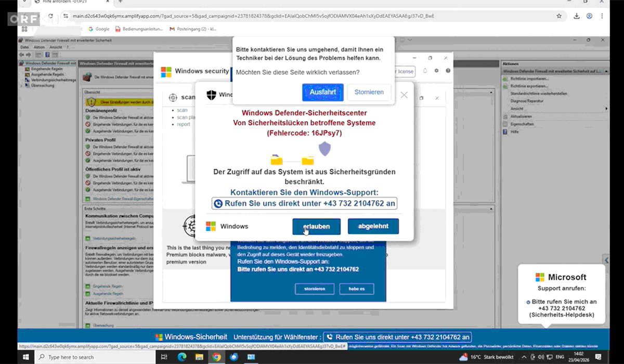The width and height of the screenshot is (624, 364).
Task: Select Überwachung in the left tree
Action: tap(39, 86)
